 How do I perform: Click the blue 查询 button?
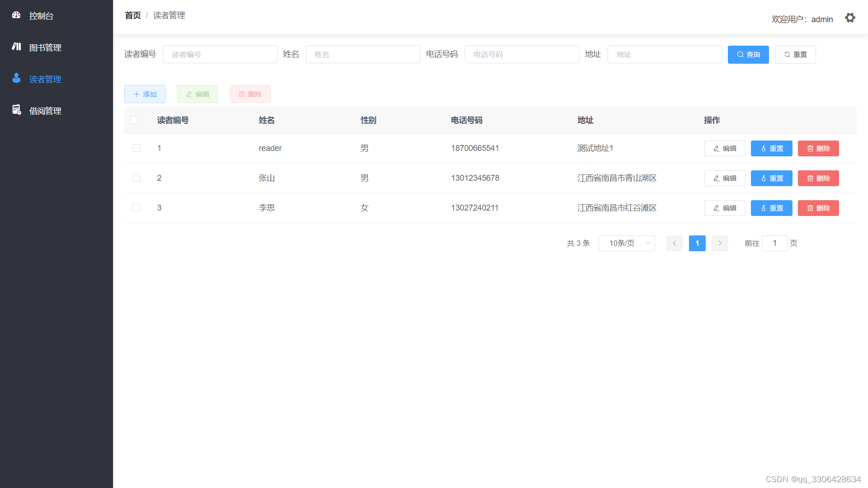pos(748,55)
